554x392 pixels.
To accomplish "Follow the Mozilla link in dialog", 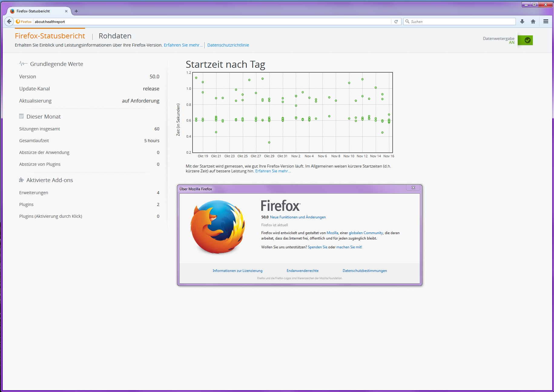I will pyautogui.click(x=332, y=233).
